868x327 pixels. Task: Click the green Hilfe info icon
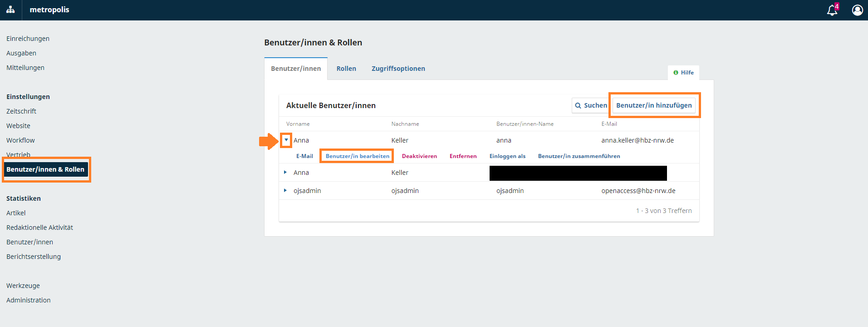[676, 73]
